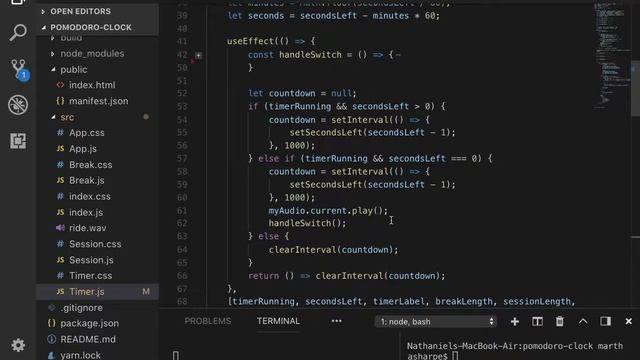Open README.md file
640x360 pixels.
pyautogui.click(x=88, y=339)
